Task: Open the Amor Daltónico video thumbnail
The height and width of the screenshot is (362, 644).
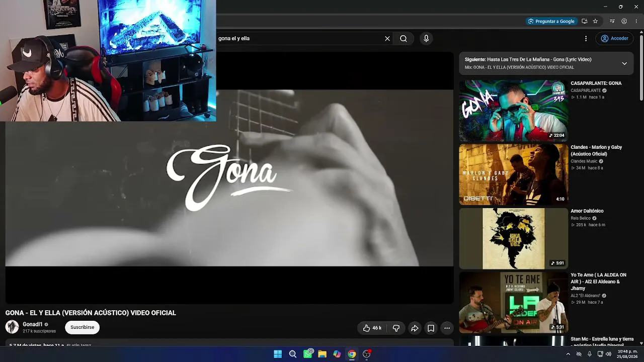Action: click(x=513, y=238)
